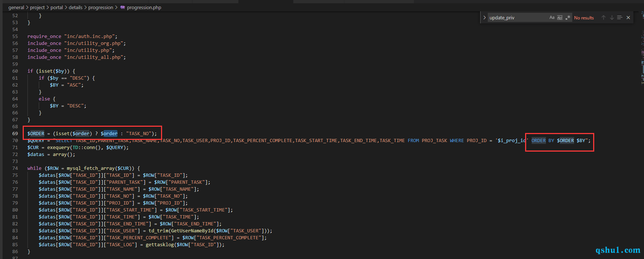
Task: Click $ROW["TASK_START_TIME"] on line 80
Action: tap(198, 210)
